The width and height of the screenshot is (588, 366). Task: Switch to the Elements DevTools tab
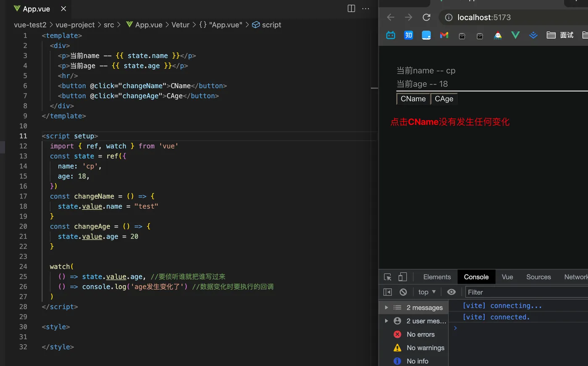point(437,277)
